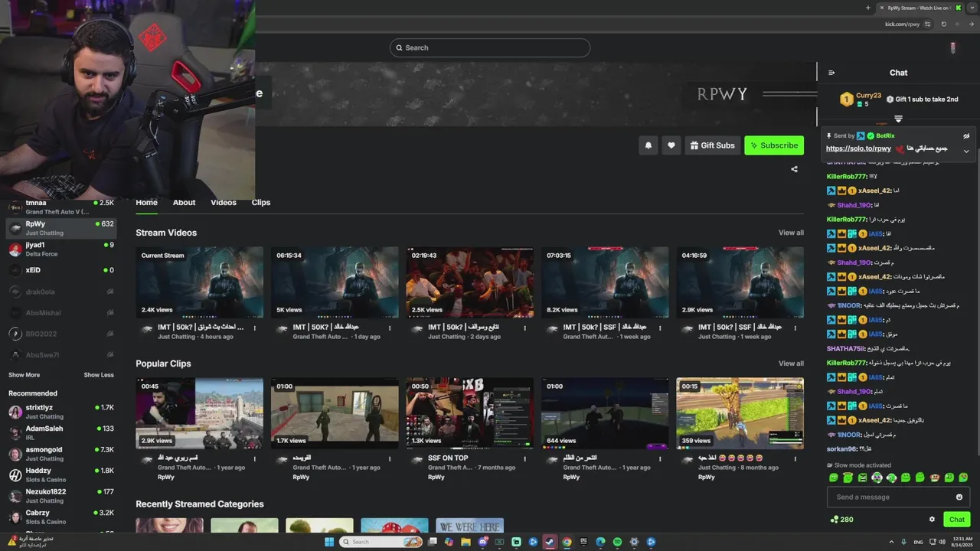Open options menu for the 06:15:34 video
This screenshot has height=551, width=980.
[x=390, y=328]
